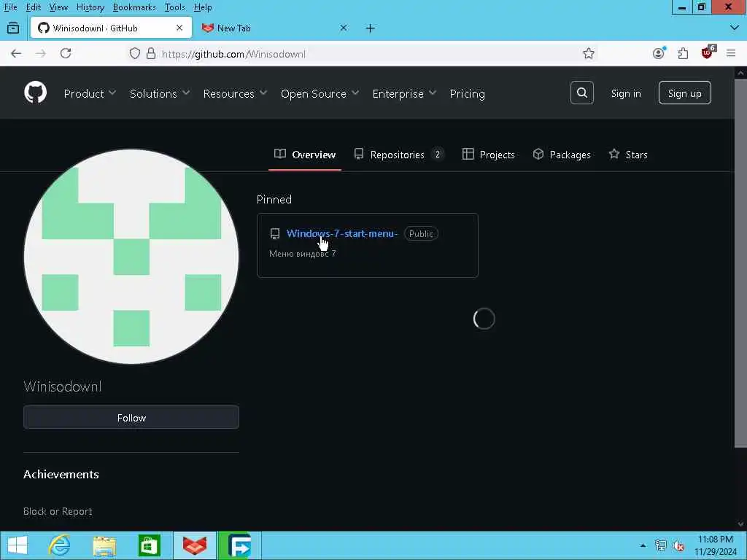The height and width of the screenshot is (560, 747).
Task: Bookmark this page with the star icon
Action: pos(589,53)
